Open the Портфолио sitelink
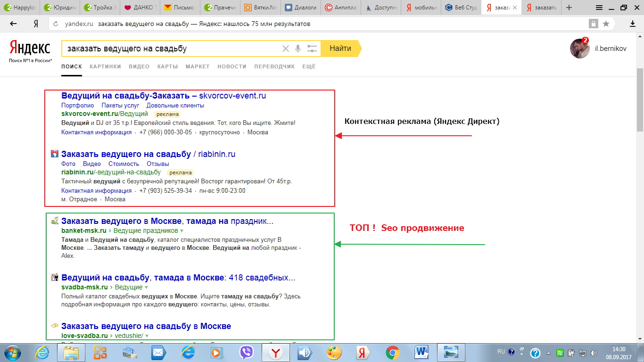 77,106
